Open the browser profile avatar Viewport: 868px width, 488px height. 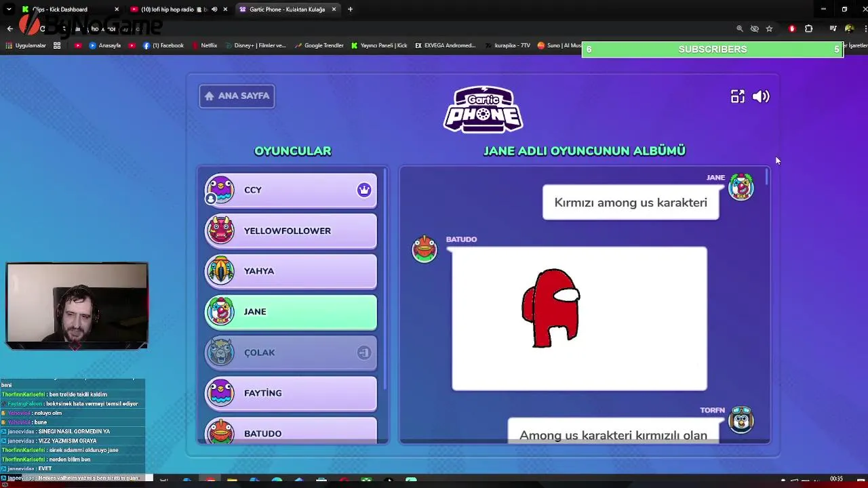(x=849, y=28)
